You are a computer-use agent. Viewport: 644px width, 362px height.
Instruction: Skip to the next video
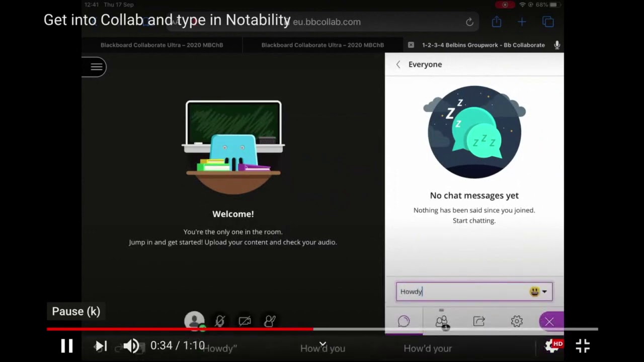point(101,346)
